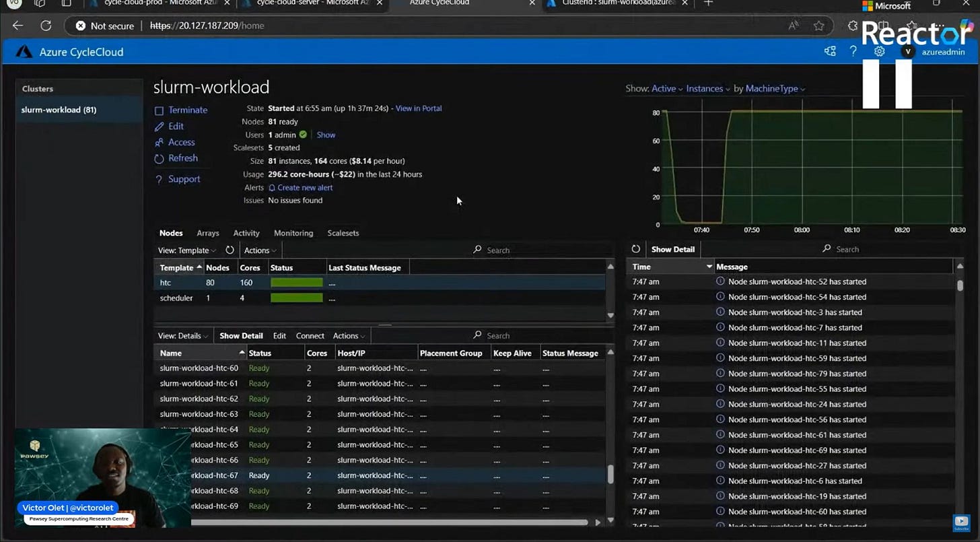
Task: Click the htc row green status bar
Action: pos(297,283)
